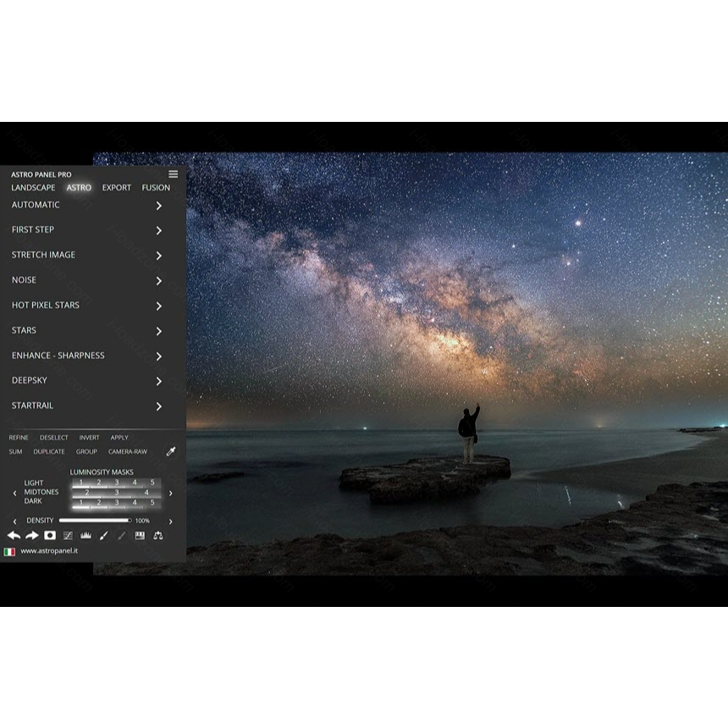Click the STRETCH IMAGE label
The height and width of the screenshot is (728, 728).
click(44, 255)
